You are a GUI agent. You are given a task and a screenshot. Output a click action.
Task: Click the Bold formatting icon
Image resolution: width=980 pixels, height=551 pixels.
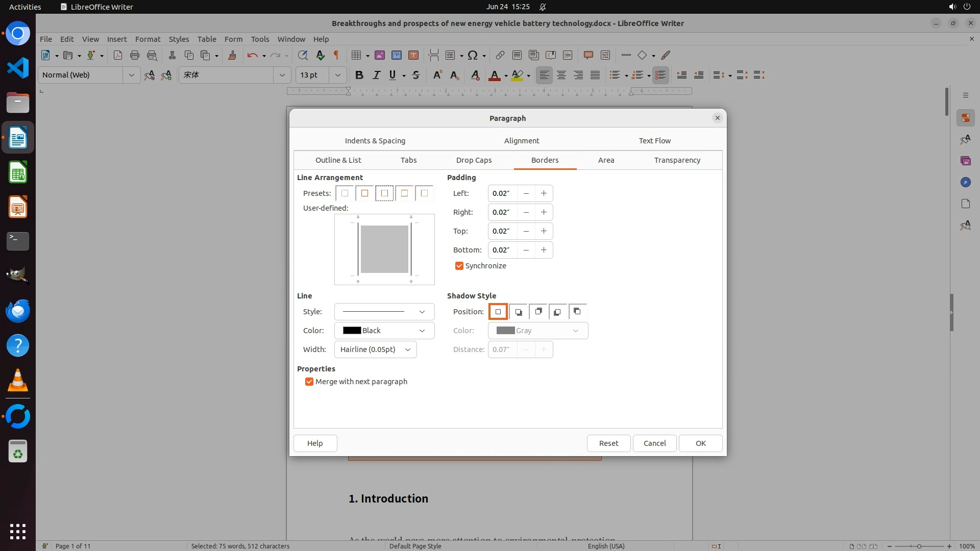[359, 75]
